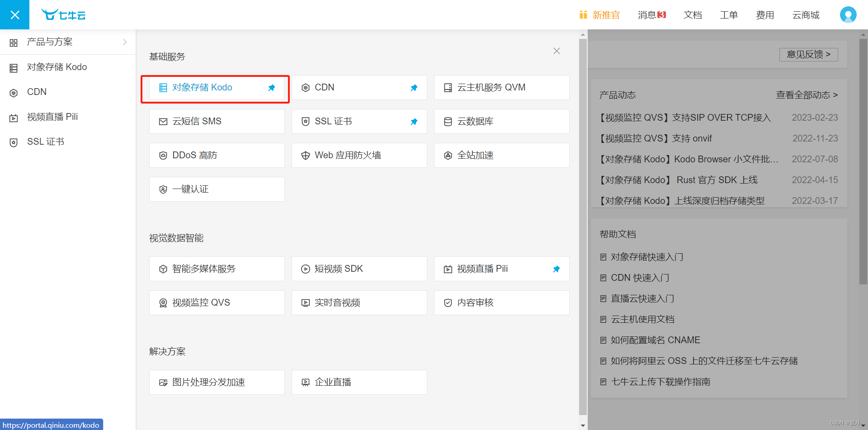Click the 图片处理分发加速 icon
This screenshot has width=868, height=430.
pos(163,383)
